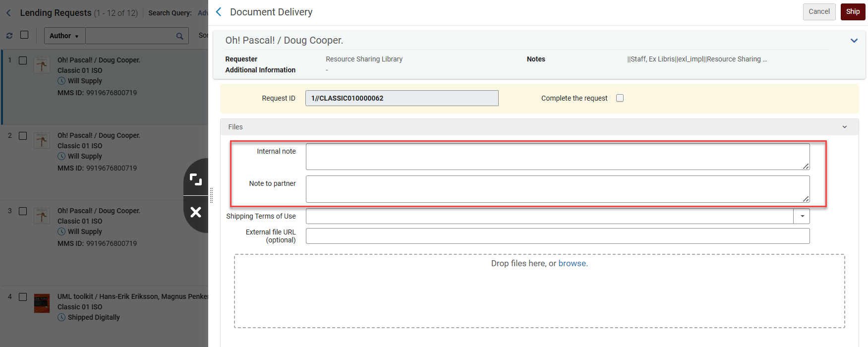Close the sliding panel with X icon
The width and height of the screenshot is (868, 347).
(x=196, y=212)
